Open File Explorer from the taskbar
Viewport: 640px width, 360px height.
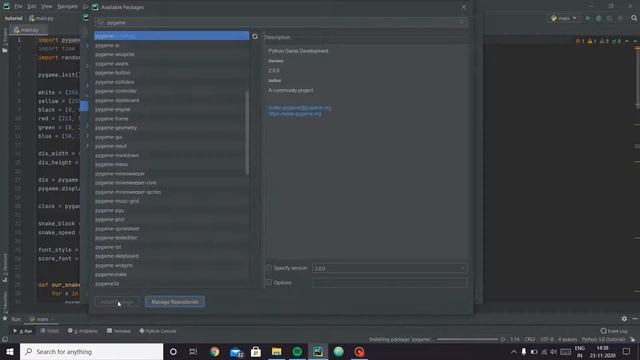(x=276, y=351)
